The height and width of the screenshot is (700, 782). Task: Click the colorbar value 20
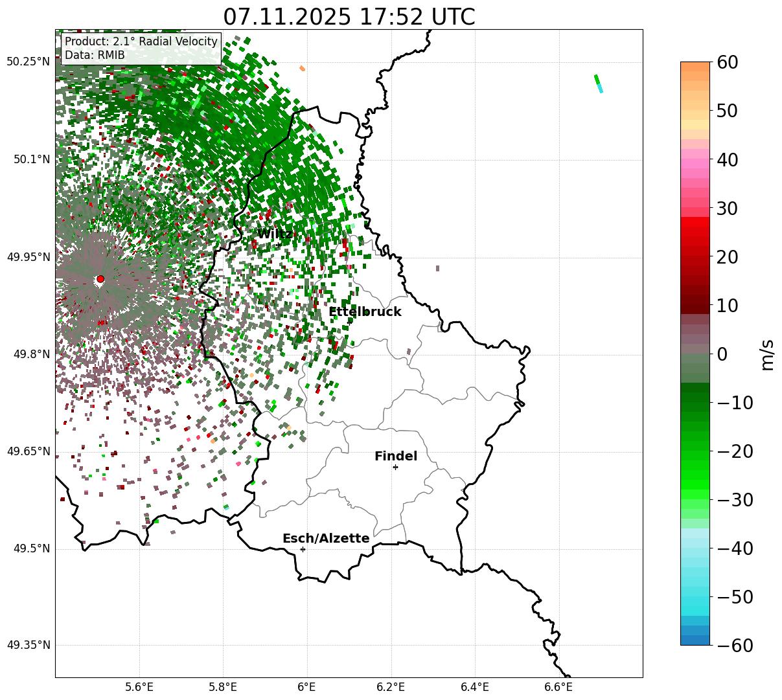pyautogui.click(x=727, y=257)
